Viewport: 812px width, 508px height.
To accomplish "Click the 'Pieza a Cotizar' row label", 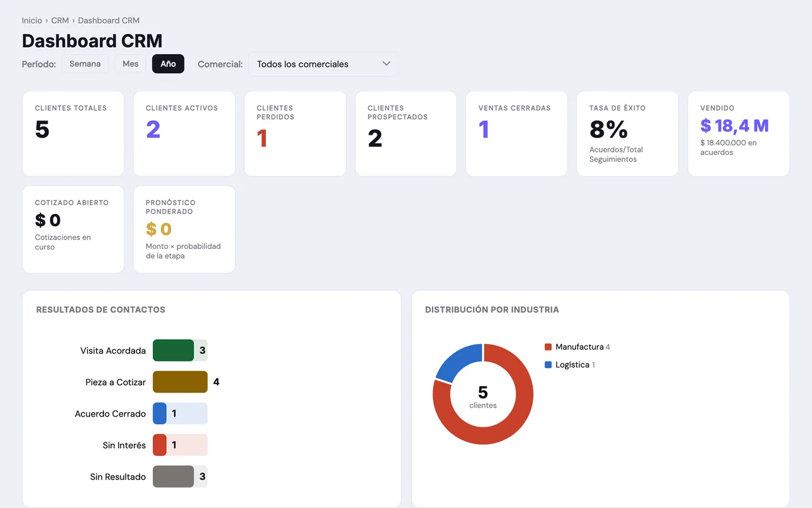I will click(x=115, y=382).
